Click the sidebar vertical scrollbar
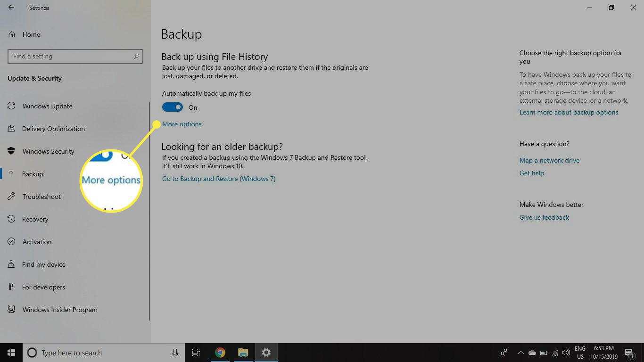This screenshot has width=644, height=362. coord(149,211)
